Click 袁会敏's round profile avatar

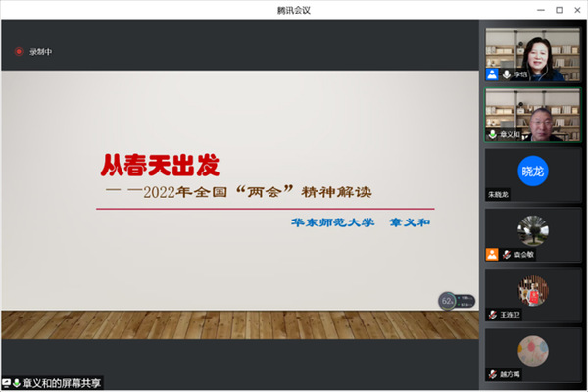(533, 228)
